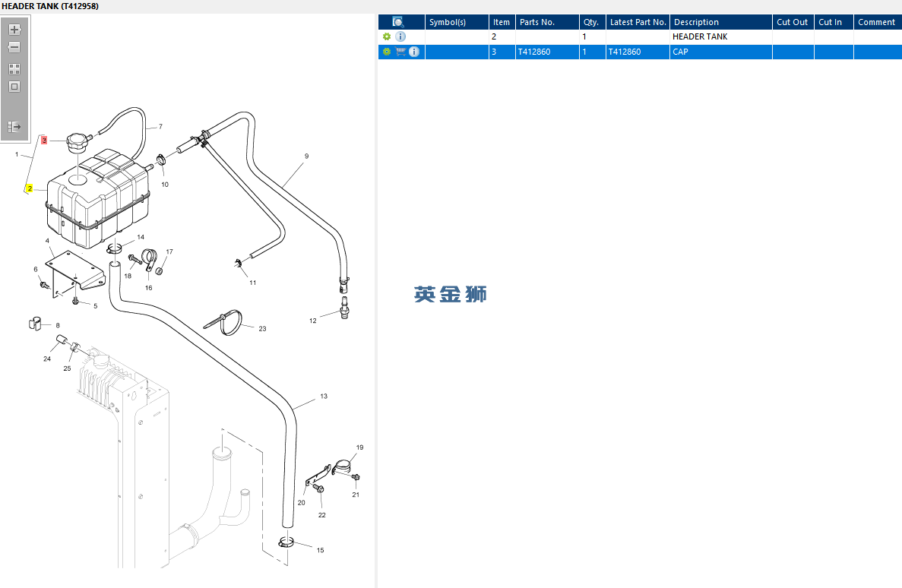The height and width of the screenshot is (588, 902).
Task: Click callout 20 bracket label on diagram
Action: tap(302, 502)
